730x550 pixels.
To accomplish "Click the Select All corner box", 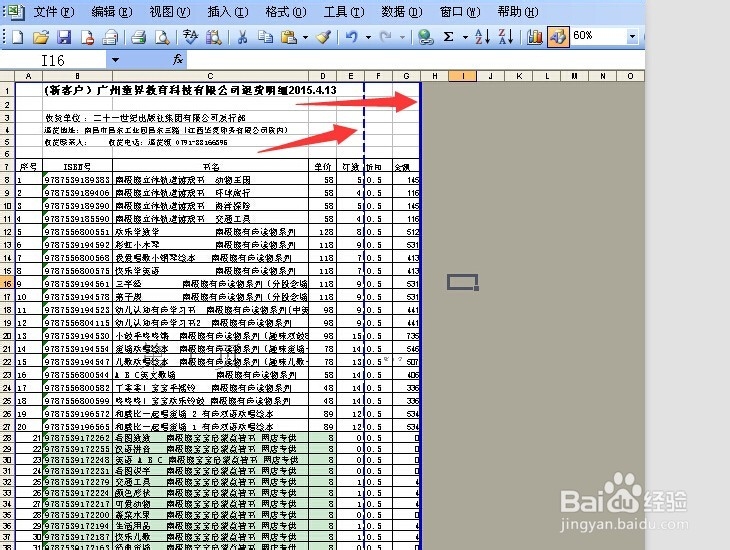I will point(7,76).
